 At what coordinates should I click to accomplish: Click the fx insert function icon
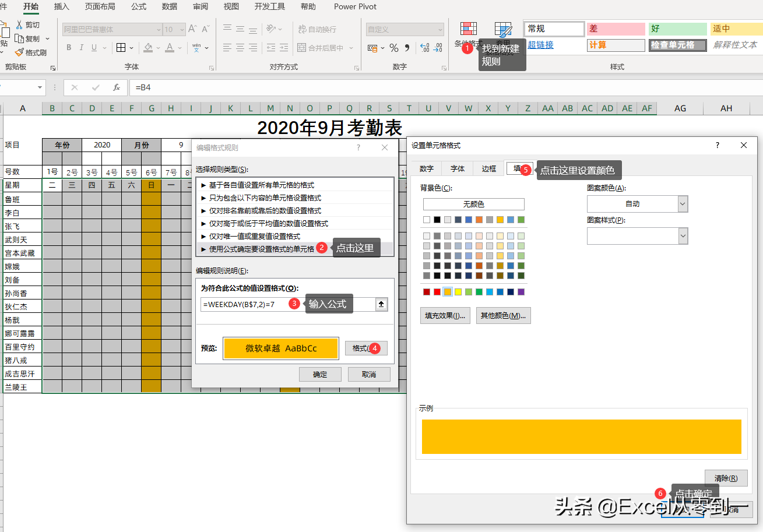click(117, 87)
